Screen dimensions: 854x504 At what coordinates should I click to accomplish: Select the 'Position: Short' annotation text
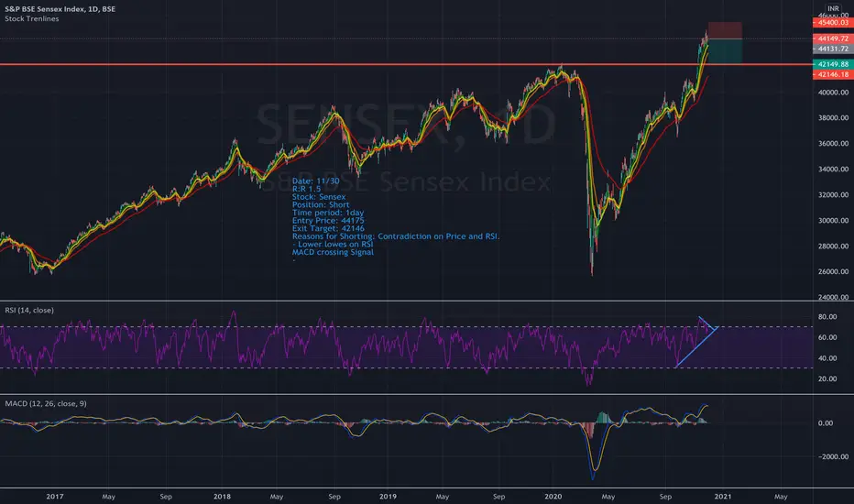pyautogui.click(x=321, y=205)
